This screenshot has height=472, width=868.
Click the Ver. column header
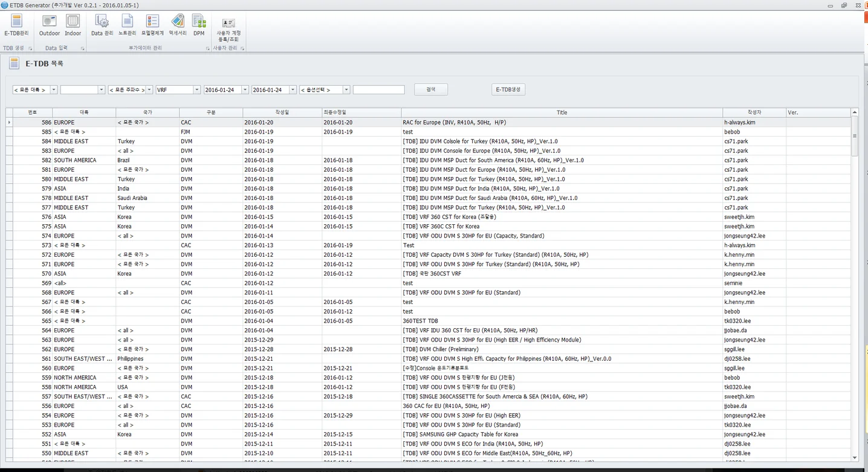pyautogui.click(x=818, y=112)
